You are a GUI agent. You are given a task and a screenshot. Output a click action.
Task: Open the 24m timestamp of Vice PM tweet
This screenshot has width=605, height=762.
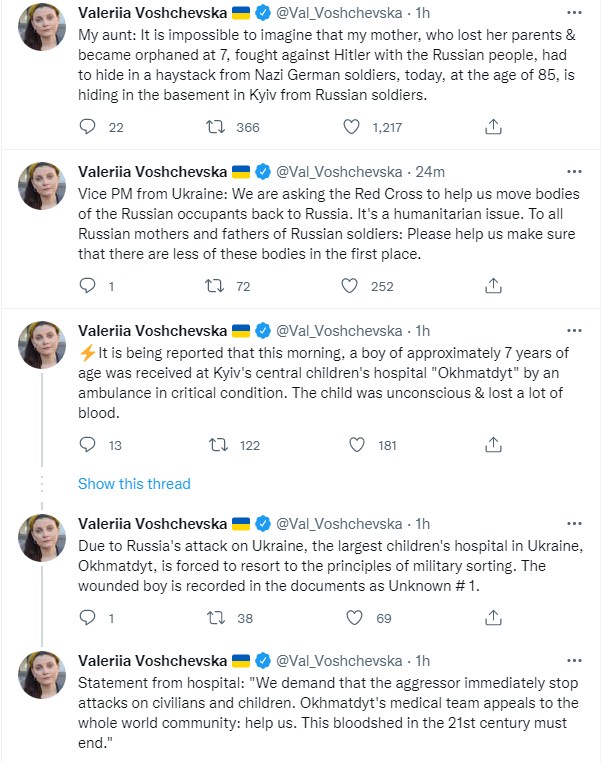[x=431, y=171]
